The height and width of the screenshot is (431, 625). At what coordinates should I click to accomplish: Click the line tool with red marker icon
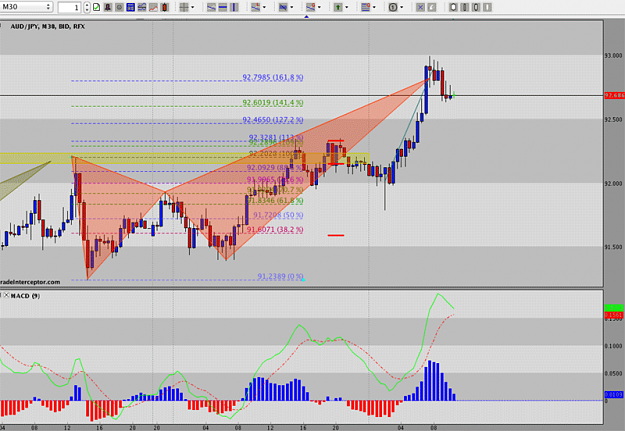(x=255, y=7)
